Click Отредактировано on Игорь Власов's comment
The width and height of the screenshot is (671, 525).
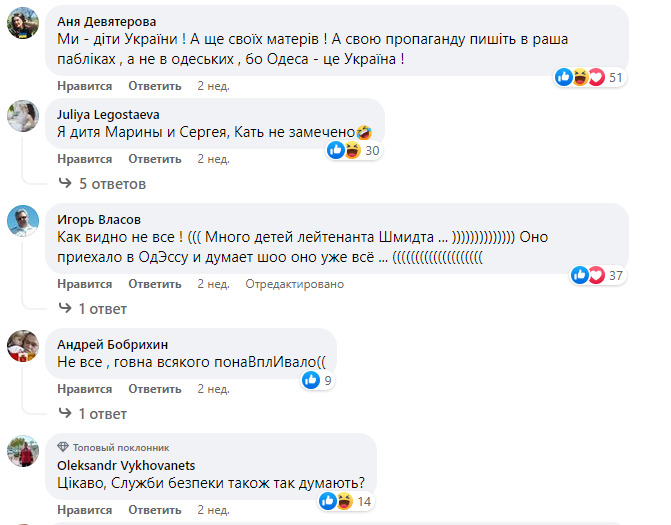tap(295, 284)
